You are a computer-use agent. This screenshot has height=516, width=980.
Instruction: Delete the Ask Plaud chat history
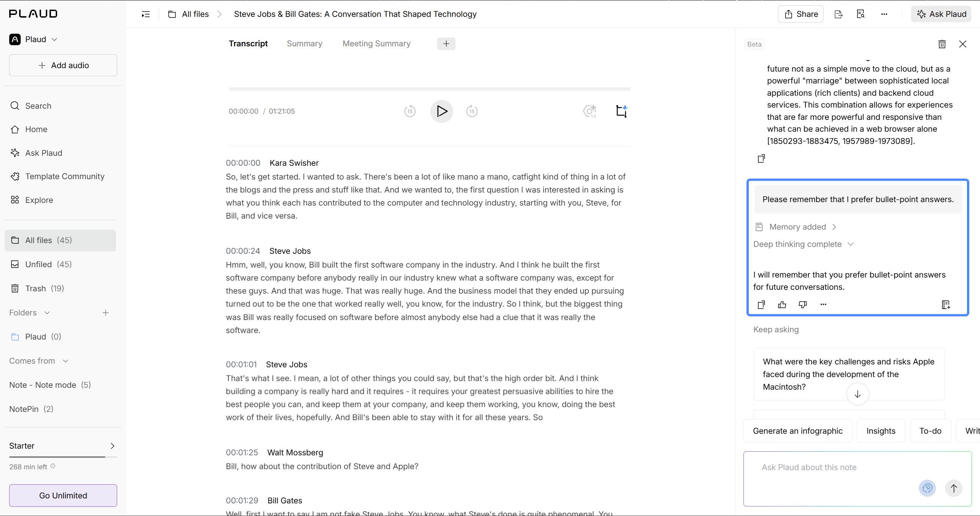pyautogui.click(x=942, y=44)
